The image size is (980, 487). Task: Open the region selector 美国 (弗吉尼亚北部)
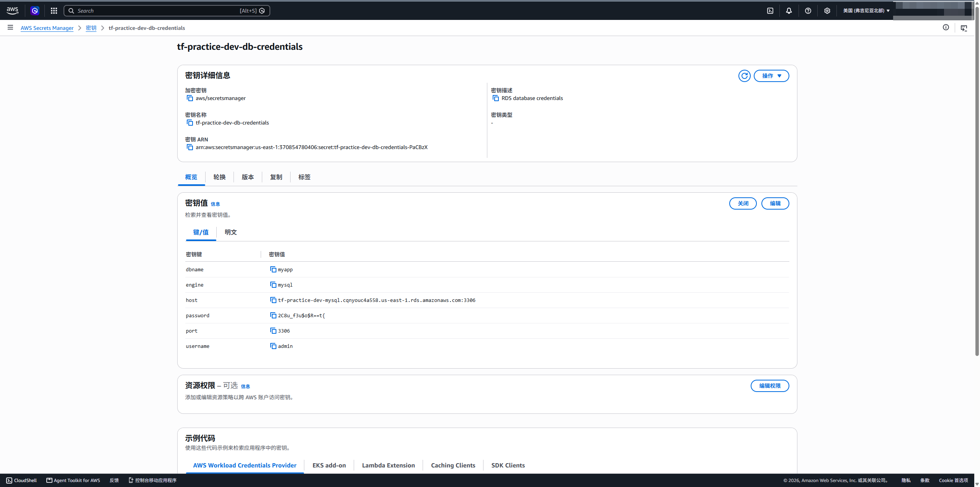tap(866, 11)
